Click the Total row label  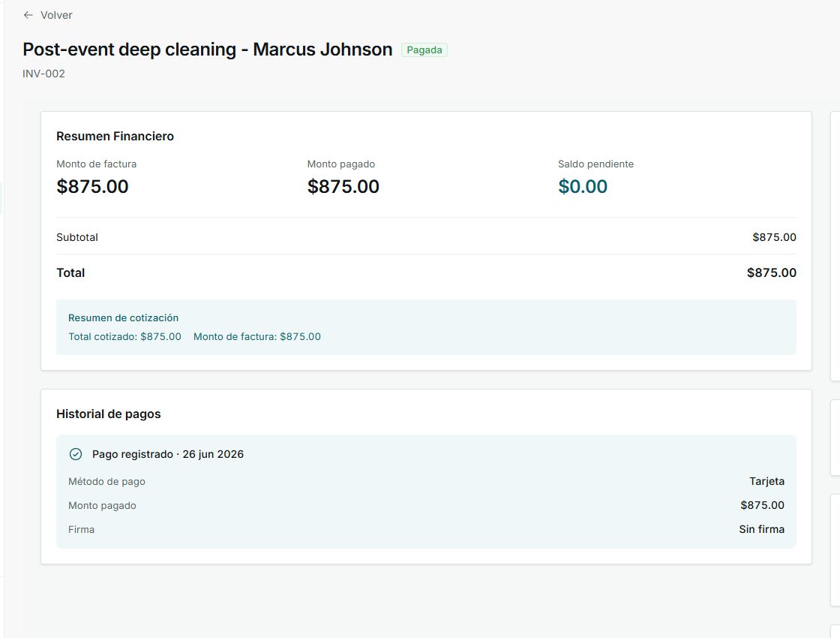coord(70,272)
